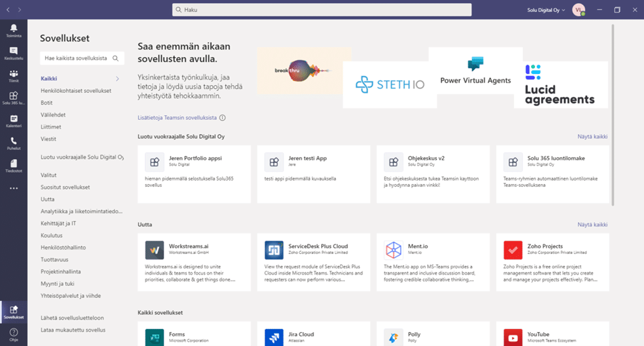Viewport: 644px width, 346px height.
Task: Click Jira Cloud app icon
Action: click(274, 337)
